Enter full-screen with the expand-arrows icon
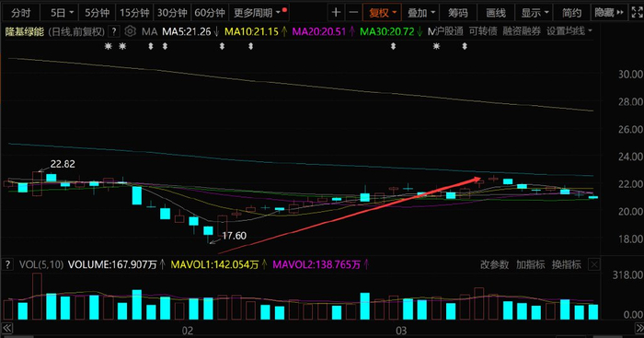Image resolution: width=644 pixels, height=338 pixels. pyautogui.click(x=637, y=13)
